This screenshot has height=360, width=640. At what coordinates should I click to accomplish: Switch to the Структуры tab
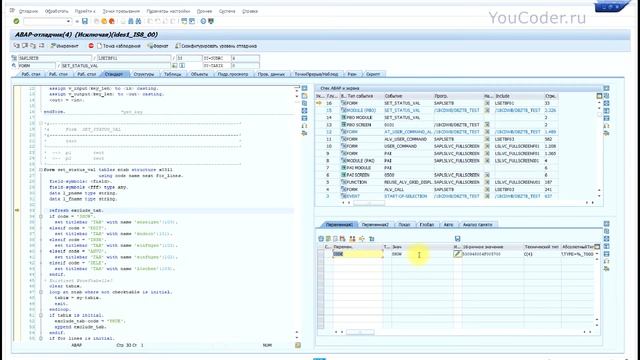[x=144, y=74]
